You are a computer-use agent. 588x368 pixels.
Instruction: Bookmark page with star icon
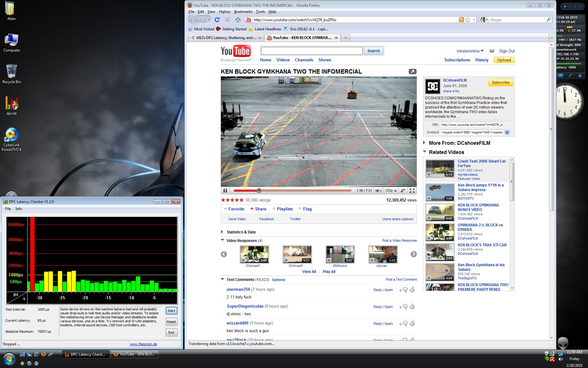pyautogui.click(x=468, y=20)
